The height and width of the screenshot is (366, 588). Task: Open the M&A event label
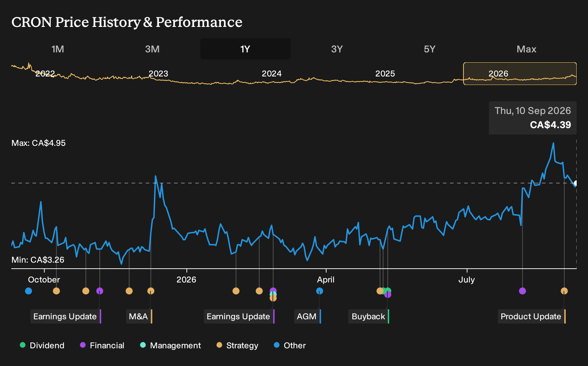click(139, 316)
